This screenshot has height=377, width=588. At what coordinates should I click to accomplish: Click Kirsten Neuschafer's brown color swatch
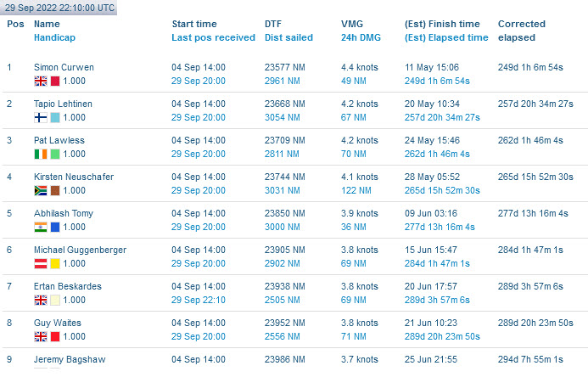pyautogui.click(x=55, y=190)
